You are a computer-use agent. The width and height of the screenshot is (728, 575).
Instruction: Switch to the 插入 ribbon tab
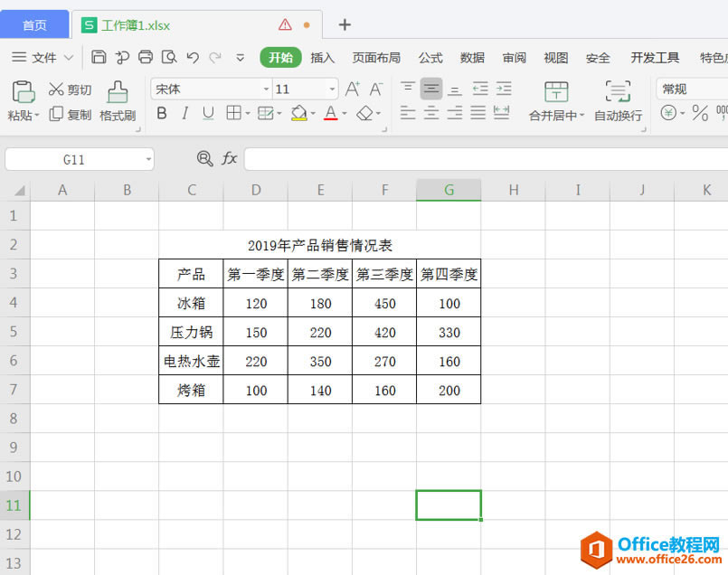[323, 58]
